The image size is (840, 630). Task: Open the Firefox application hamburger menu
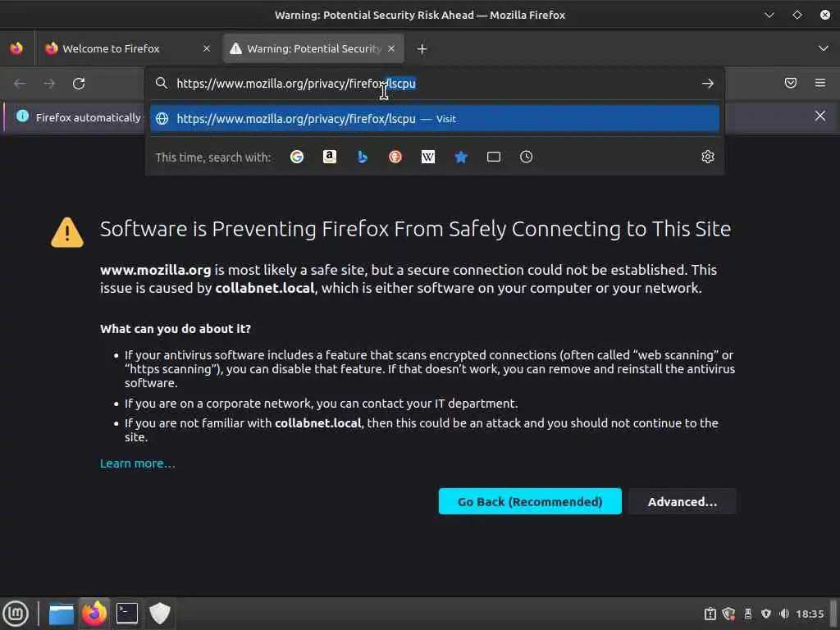coord(820,83)
